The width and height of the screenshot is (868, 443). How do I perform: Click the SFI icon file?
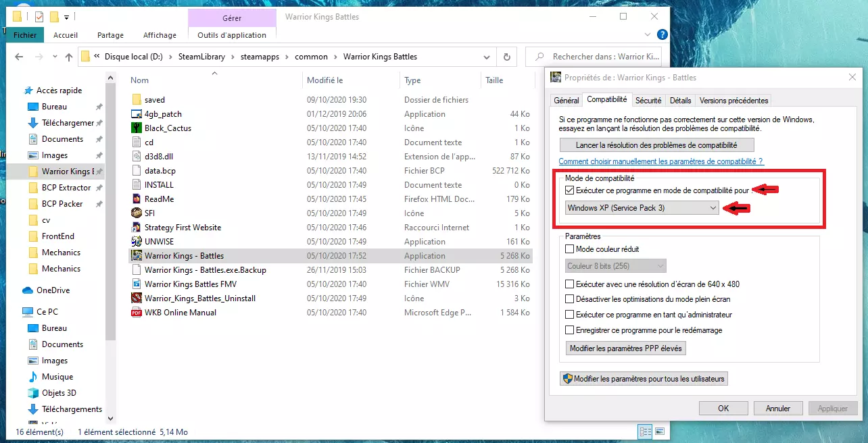[136, 213]
